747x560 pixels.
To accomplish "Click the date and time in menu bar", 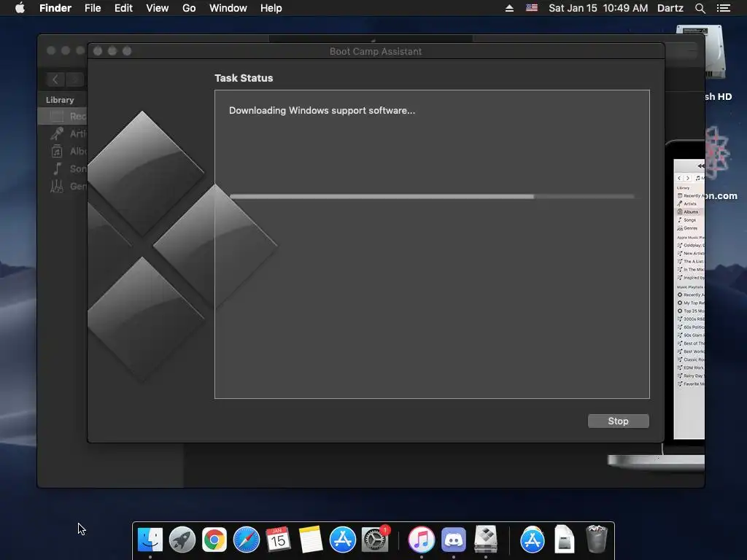I will coord(598,8).
